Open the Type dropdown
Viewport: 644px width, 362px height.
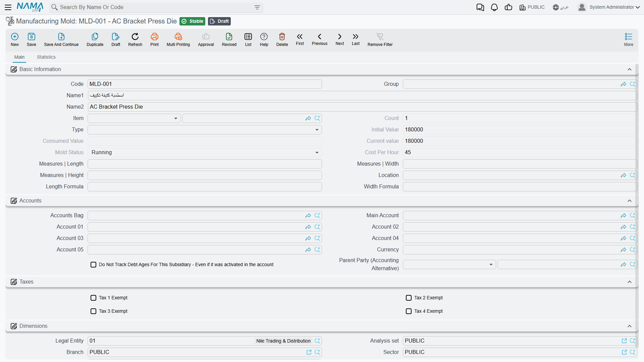[205, 130]
